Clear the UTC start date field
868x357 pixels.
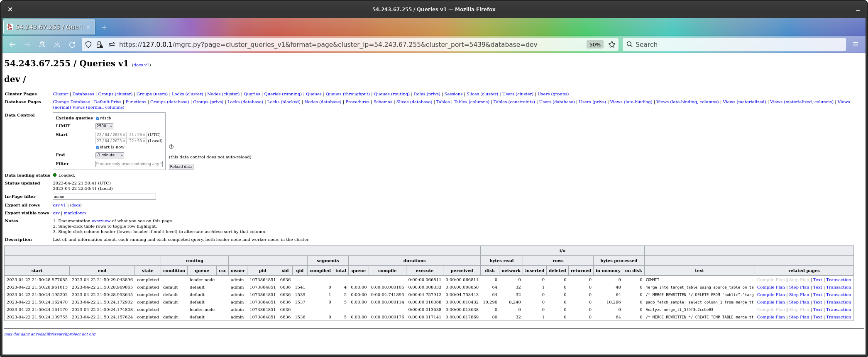124,135
